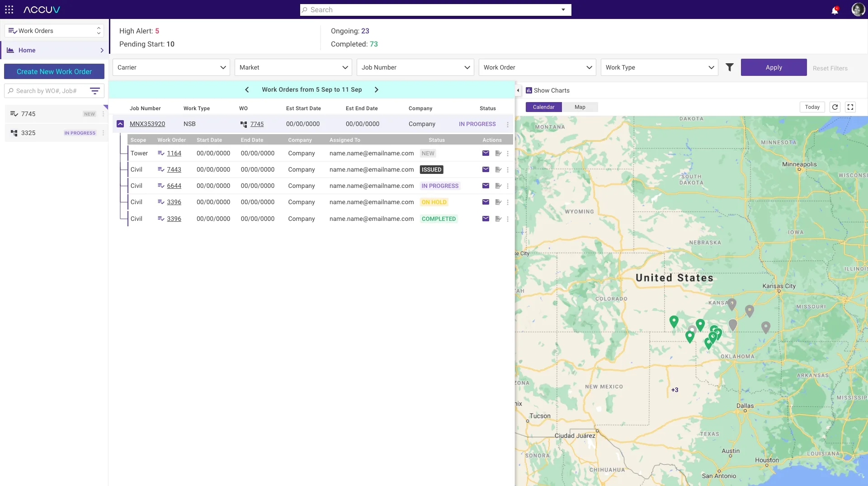The width and height of the screenshot is (868, 486).
Task: Switch to the Calendar tab
Action: pyautogui.click(x=543, y=107)
